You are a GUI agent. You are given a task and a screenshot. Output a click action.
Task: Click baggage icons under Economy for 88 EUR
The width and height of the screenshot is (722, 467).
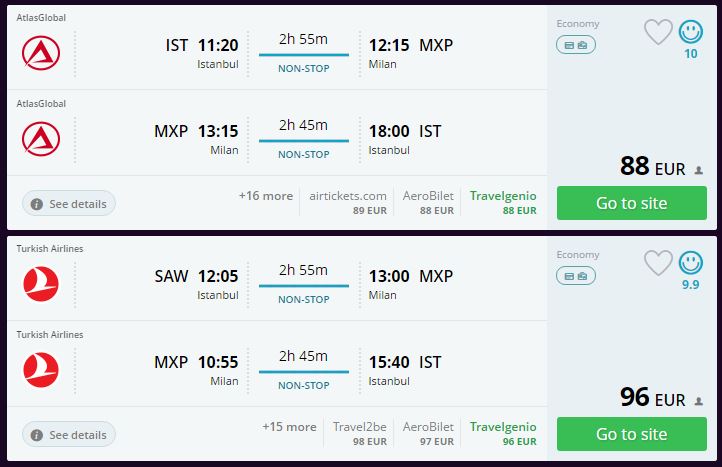[x=576, y=45]
